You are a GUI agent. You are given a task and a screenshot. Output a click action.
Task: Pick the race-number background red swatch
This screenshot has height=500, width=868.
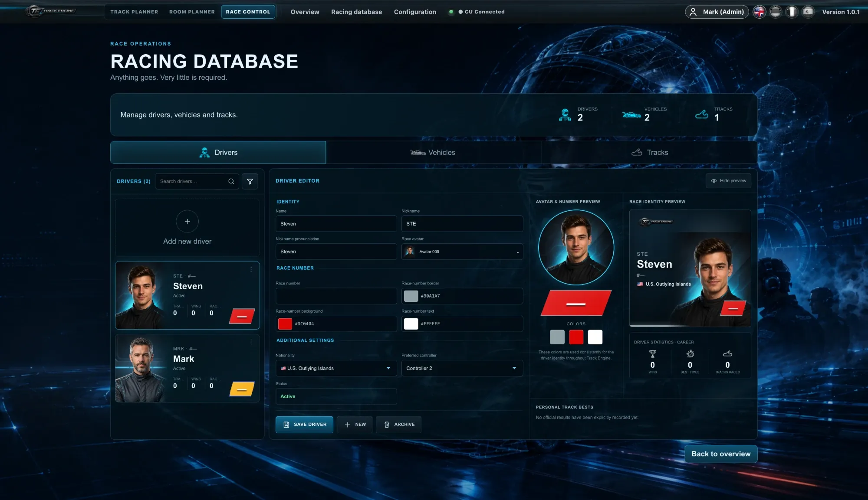click(x=285, y=324)
